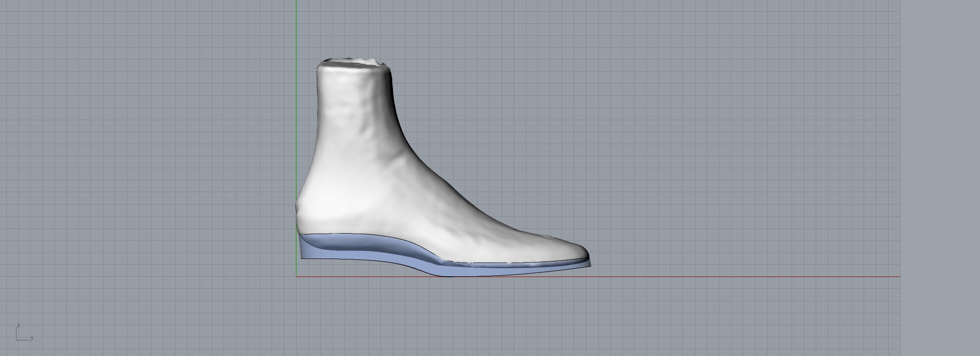This screenshot has height=356, width=980.
Task: Click the plain gray area beyond the grid's right edge
Action: click(940, 178)
